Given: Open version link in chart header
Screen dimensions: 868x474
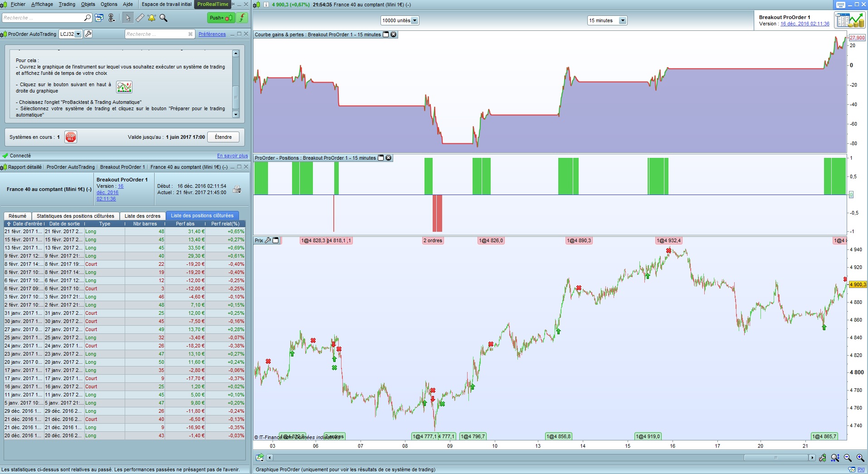Looking at the screenshot, I should click(805, 24).
